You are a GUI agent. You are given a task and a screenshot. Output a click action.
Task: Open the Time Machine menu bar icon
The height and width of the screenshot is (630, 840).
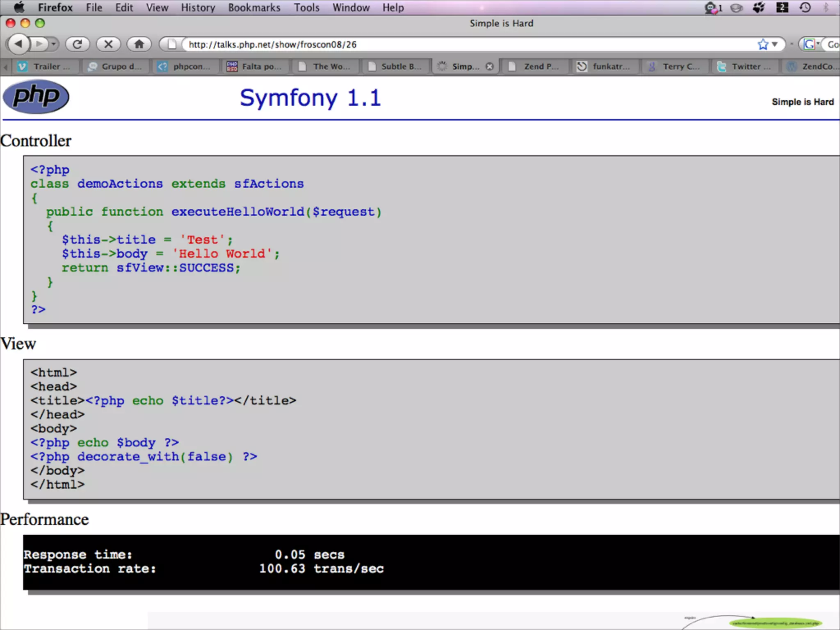805,7
